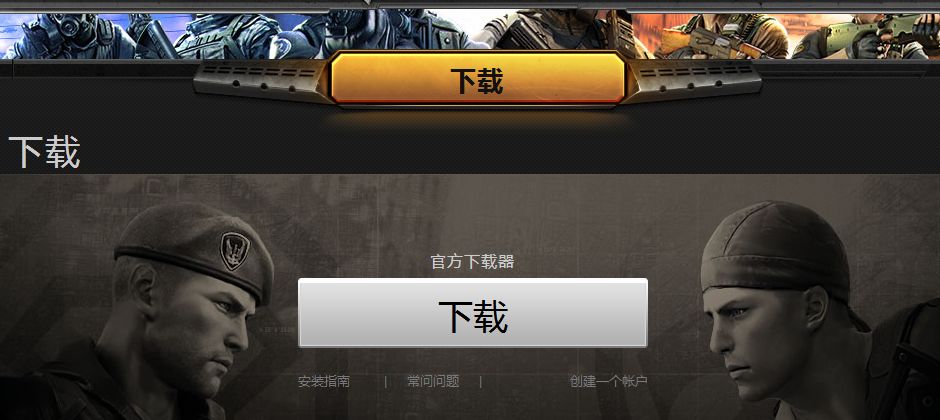Click the divider between 安装指南 and 常问问题
940x420 pixels.
pyautogui.click(x=385, y=382)
